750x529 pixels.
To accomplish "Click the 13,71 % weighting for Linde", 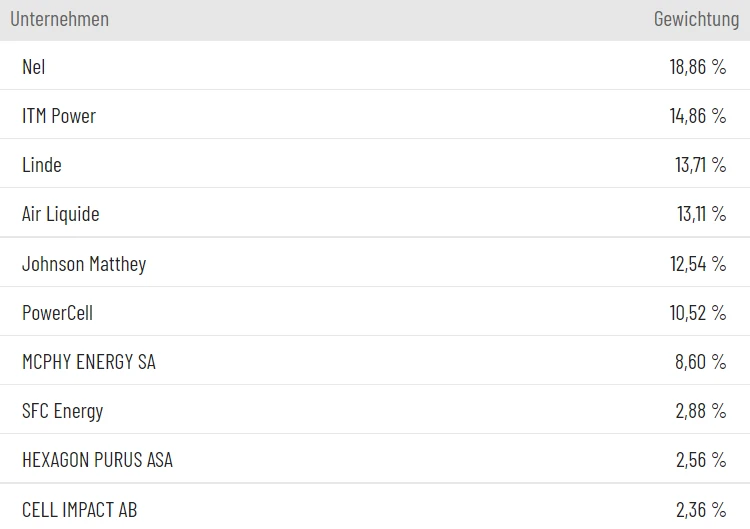I will point(700,165).
